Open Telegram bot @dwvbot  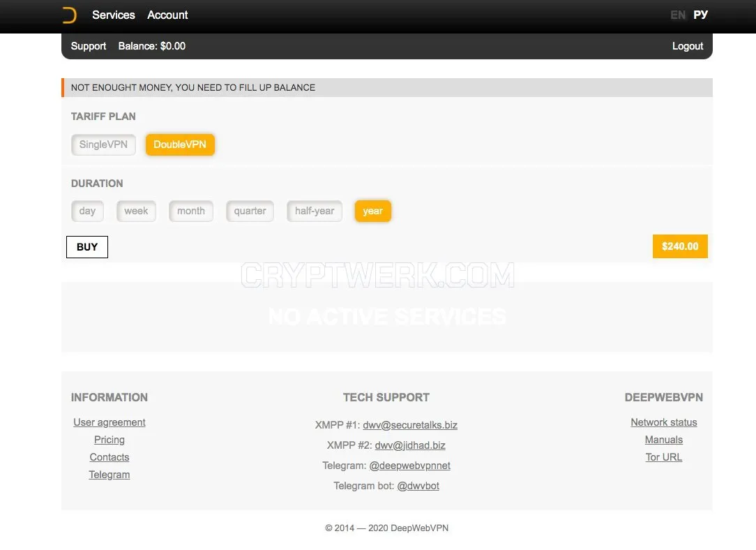(418, 486)
